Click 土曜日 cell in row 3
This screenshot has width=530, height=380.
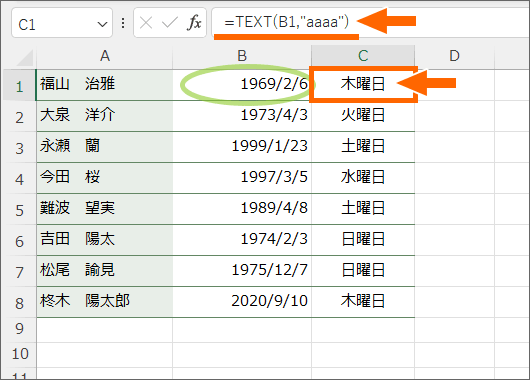(363, 147)
